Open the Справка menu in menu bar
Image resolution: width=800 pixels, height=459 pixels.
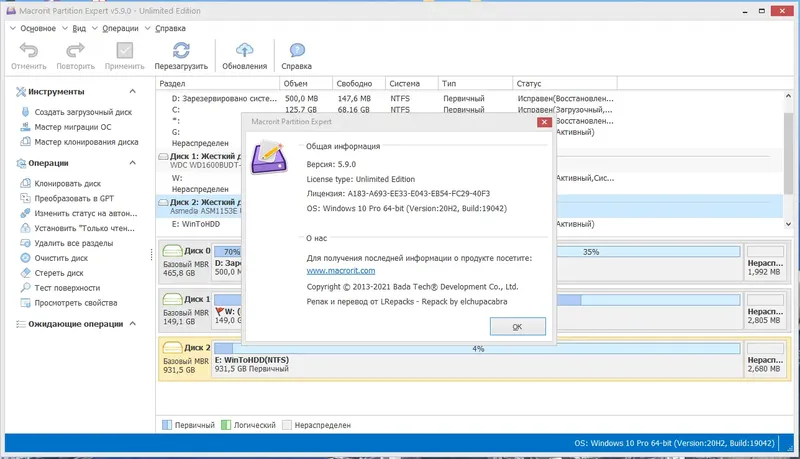click(170, 29)
